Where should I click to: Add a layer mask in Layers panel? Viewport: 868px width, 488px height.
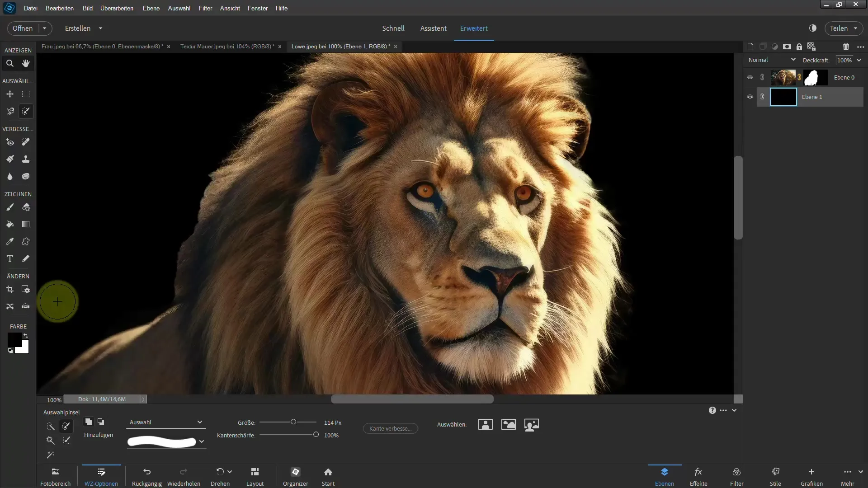pos(787,47)
